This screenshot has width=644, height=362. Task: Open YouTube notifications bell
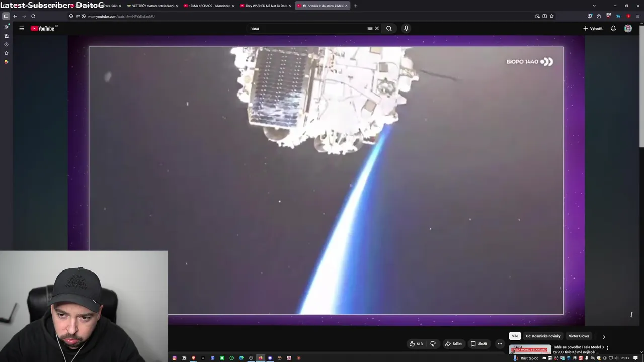(x=613, y=28)
